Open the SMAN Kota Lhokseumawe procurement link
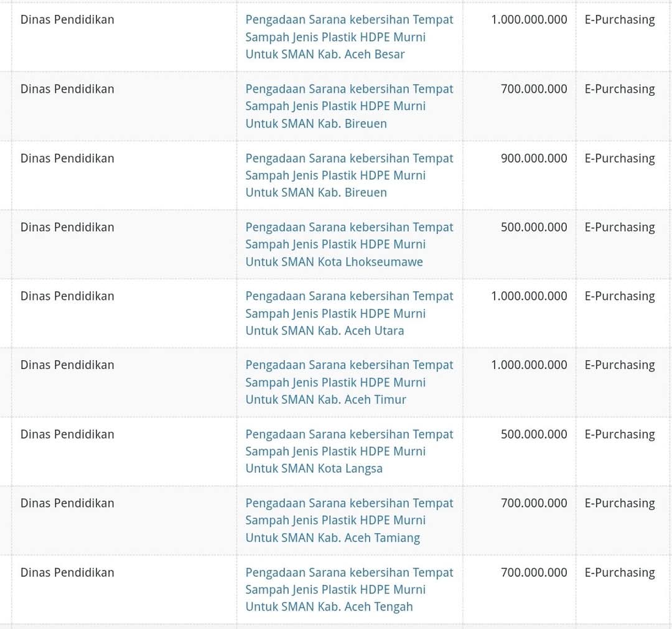 coord(349,244)
